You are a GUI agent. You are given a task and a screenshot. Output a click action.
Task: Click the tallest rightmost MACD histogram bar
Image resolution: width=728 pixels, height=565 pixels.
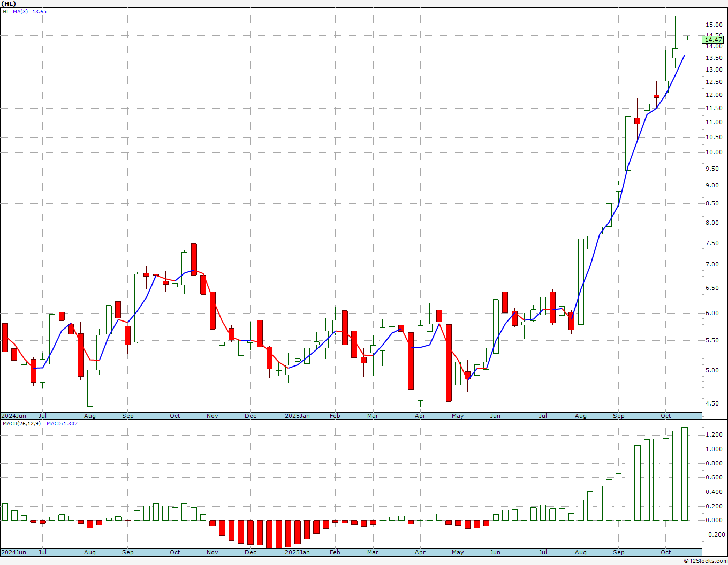[x=685, y=474]
